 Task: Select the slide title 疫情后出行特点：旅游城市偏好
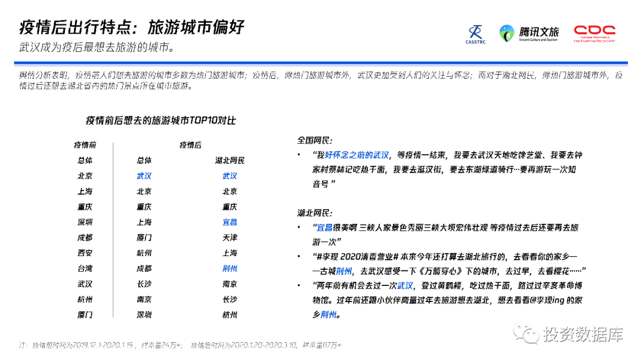[x=131, y=27]
